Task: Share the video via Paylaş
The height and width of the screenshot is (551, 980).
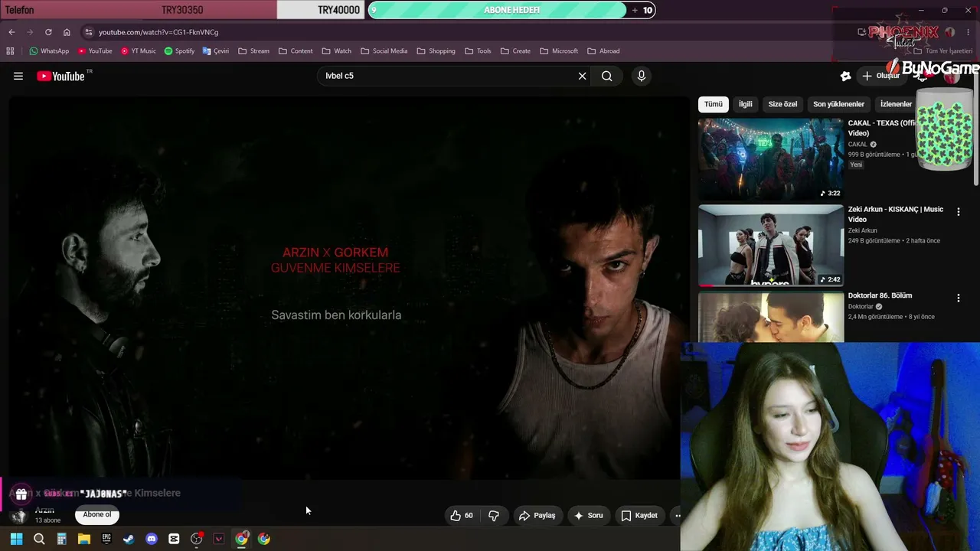Action: click(537, 516)
